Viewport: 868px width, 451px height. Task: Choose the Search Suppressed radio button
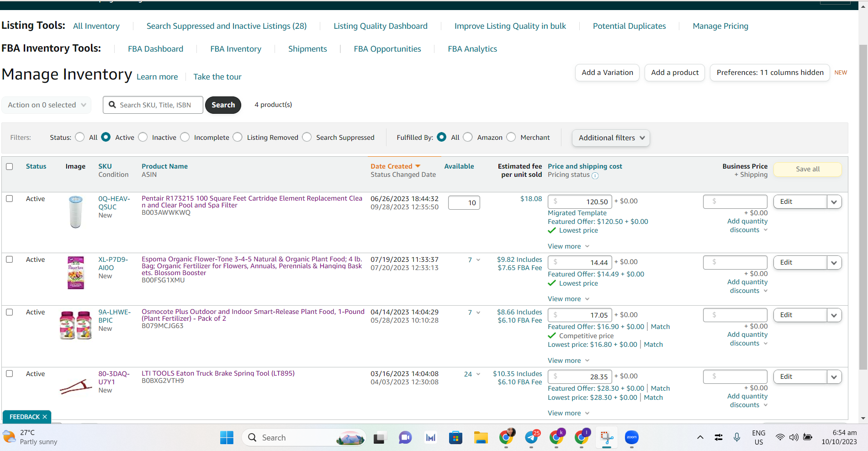point(307,137)
